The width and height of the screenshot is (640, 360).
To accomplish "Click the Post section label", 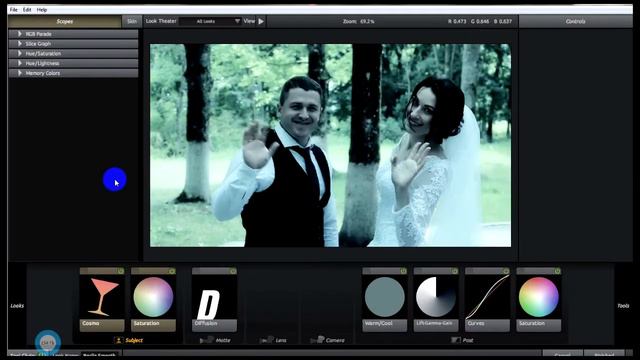I will click(468, 340).
